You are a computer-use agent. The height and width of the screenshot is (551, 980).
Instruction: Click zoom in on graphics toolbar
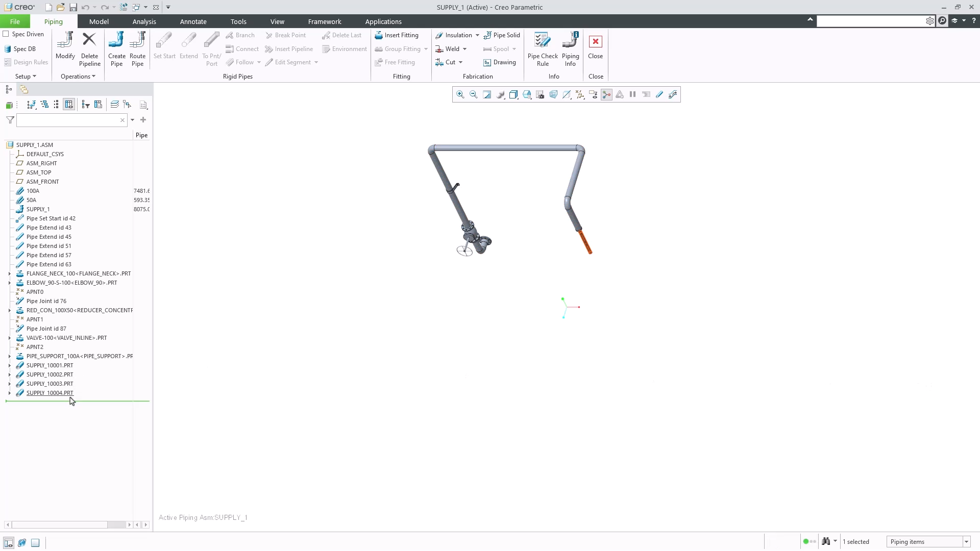[460, 94]
